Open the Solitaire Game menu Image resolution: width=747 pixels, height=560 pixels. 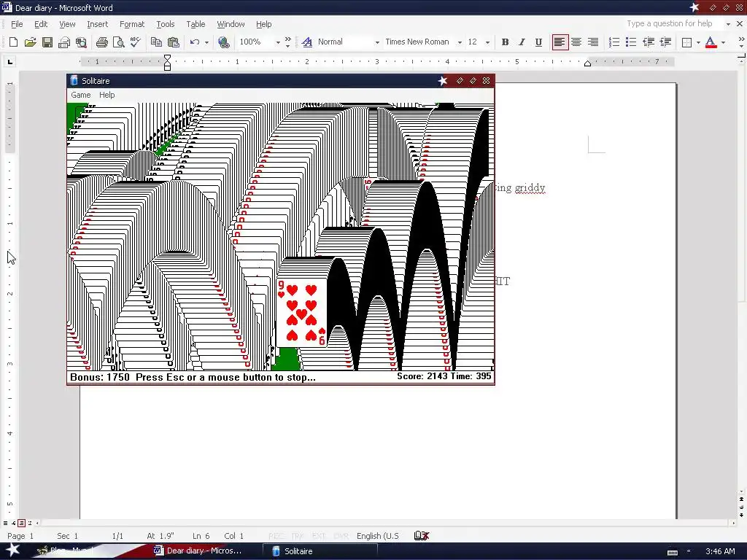coord(80,95)
